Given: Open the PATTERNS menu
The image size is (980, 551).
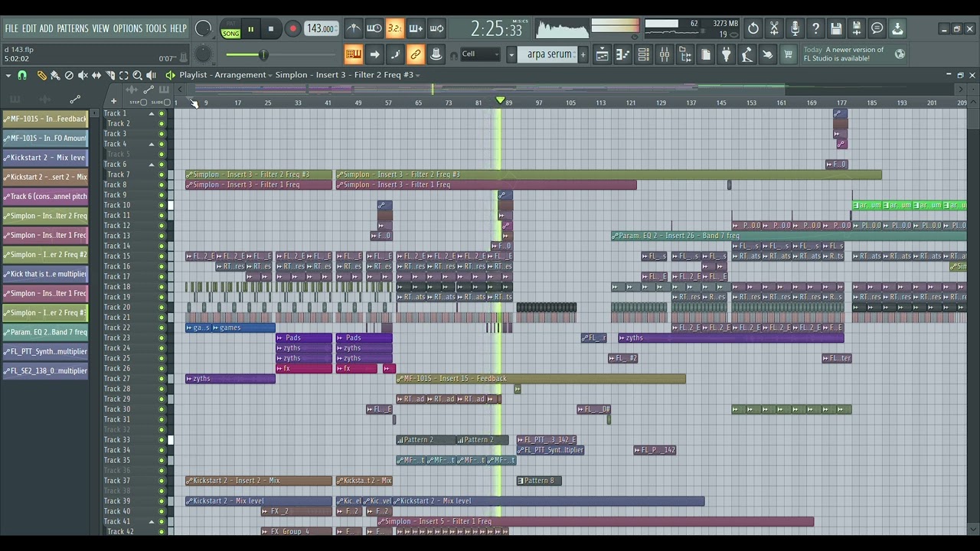Looking at the screenshot, I should tap(73, 28).
